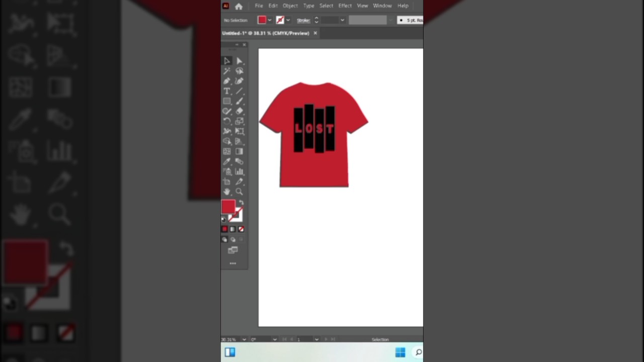644x362 pixels.
Task: Select the Eyedropper tool
Action: [227, 161]
